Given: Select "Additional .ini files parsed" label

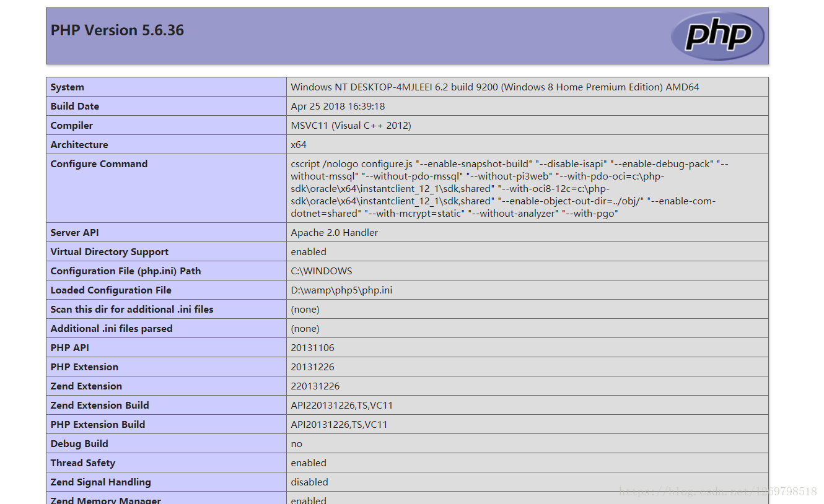Looking at the screenshot, I should click(x=112, y=329).
